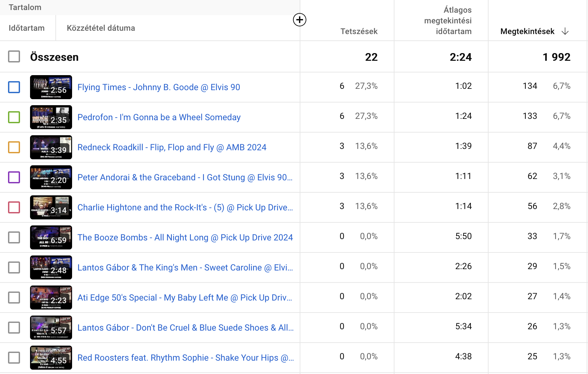
Task: Toggle purple Peter Andorai checkbox
Action: [14, 177]
